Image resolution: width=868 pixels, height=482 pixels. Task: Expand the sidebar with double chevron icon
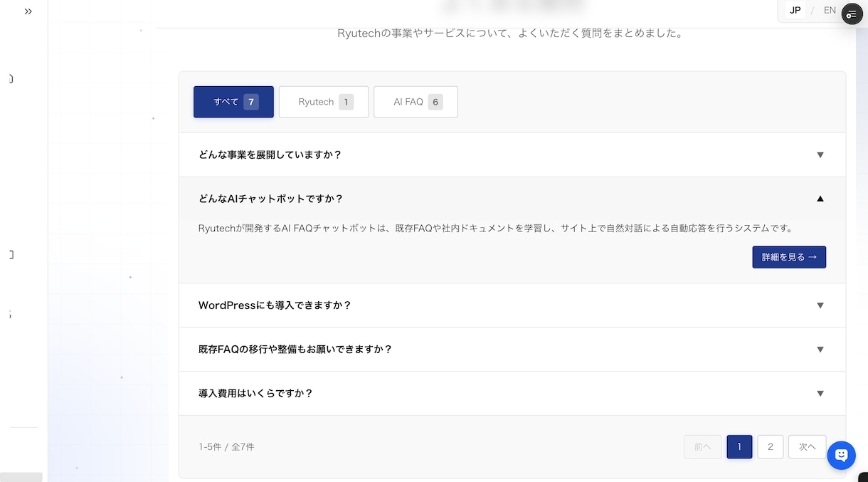point(28,11)
